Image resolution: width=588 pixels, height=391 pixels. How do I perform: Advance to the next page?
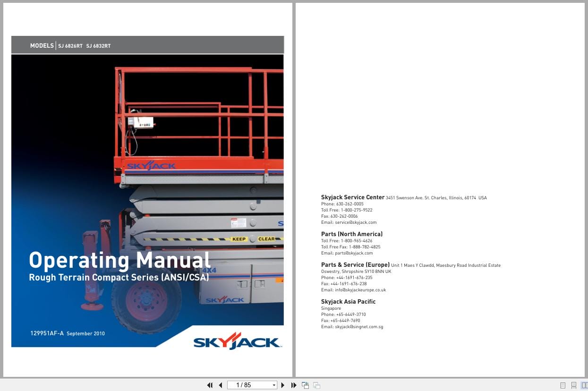[x=282, y=385]
